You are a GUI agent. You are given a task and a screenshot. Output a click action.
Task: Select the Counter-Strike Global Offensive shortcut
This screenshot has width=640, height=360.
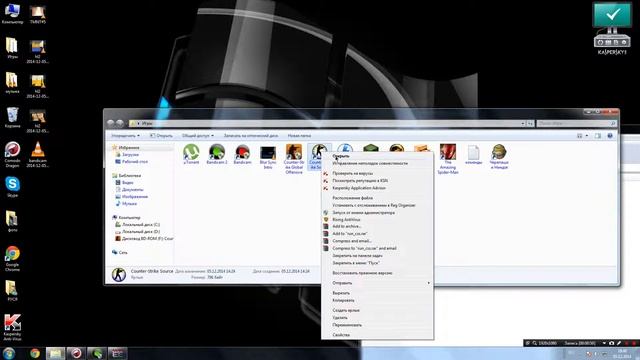tap(294, 159)
